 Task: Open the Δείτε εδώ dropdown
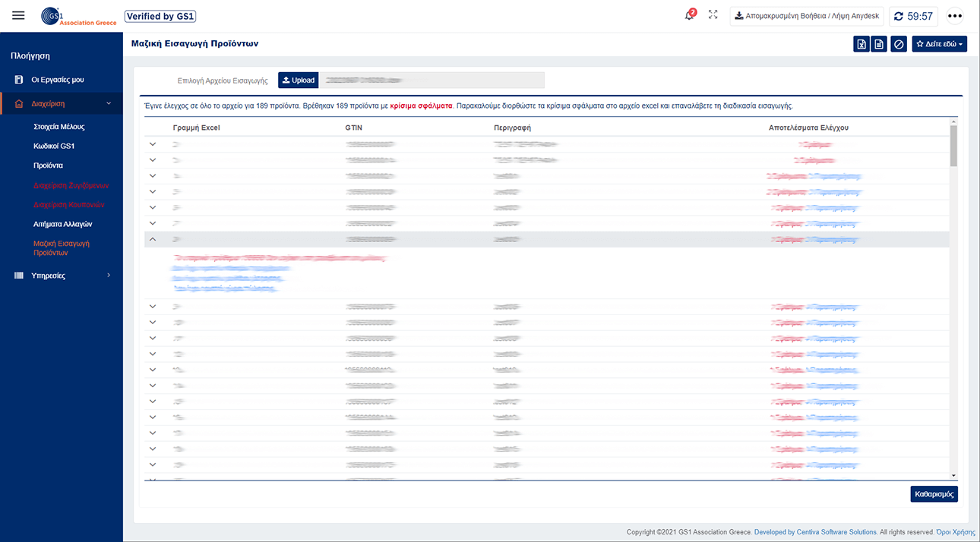[940, 45]
